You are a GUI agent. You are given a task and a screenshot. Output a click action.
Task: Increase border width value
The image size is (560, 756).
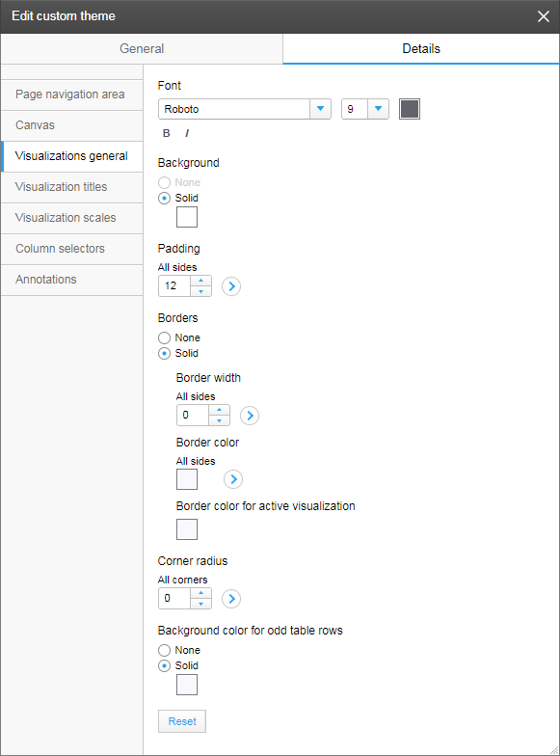pyautogui.click(x=220, y=410)
